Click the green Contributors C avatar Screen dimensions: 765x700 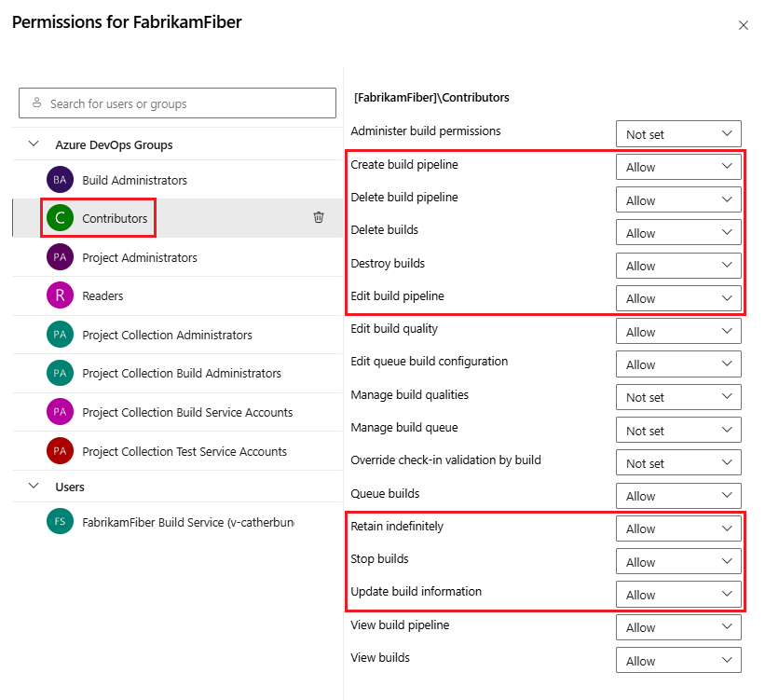[60, 218]
